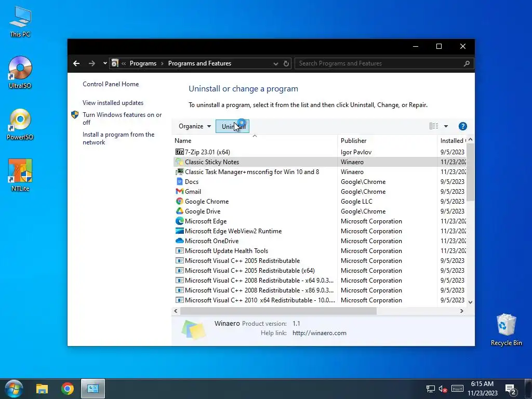Open File Explorer from taskbar
Image resolution: width=532 pixels, height=399 pixels.
(x=42, y=389)
